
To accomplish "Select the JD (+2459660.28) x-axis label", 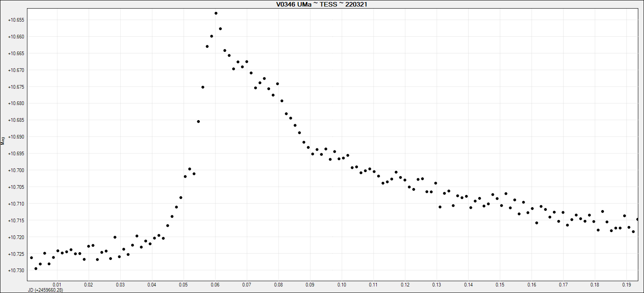I will point(45,290).
